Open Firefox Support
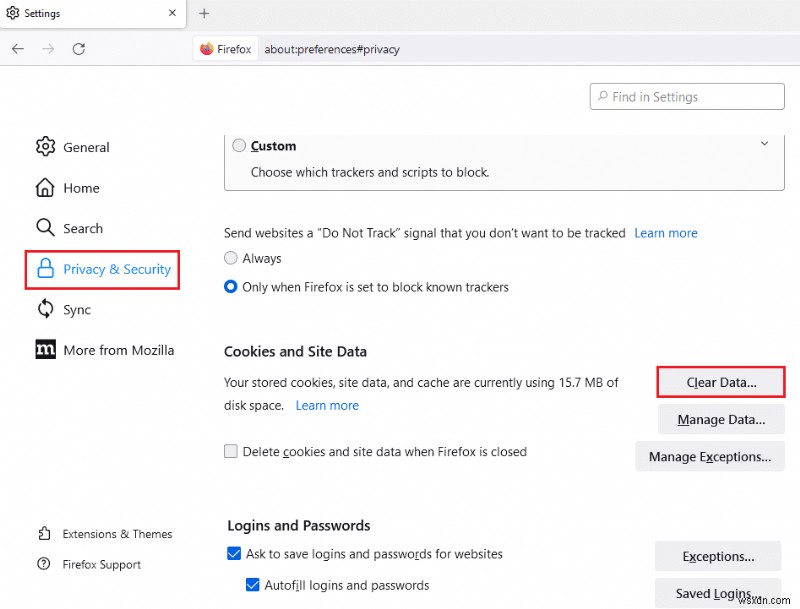The width and height of the screenshot is (800, 609). 100,564
